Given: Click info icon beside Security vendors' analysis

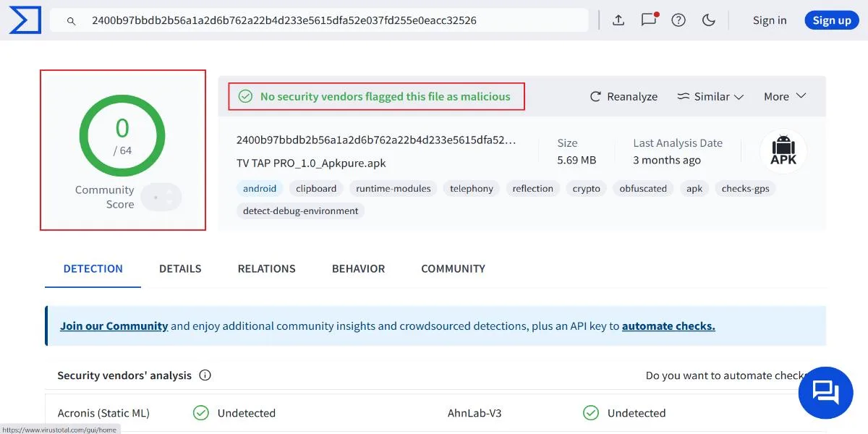Looking at the screenshot, I should pos(205,375).
